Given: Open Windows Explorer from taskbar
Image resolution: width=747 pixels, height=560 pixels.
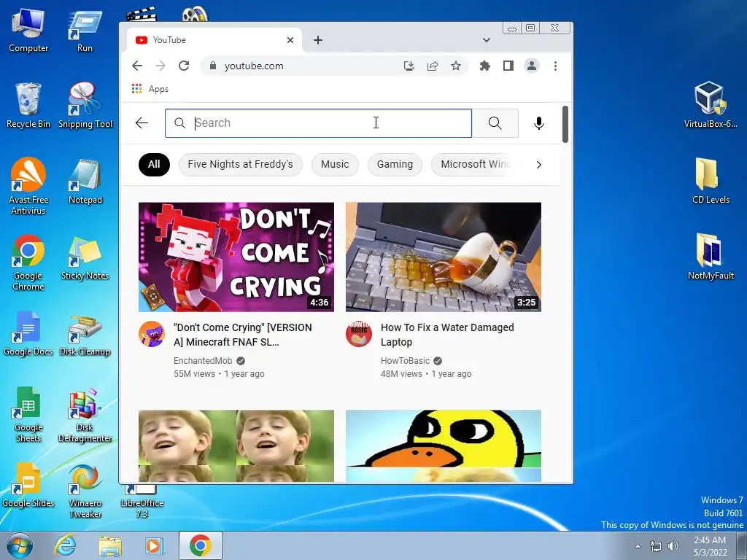Looking at the screenshot, I should [x=110, y=545].
